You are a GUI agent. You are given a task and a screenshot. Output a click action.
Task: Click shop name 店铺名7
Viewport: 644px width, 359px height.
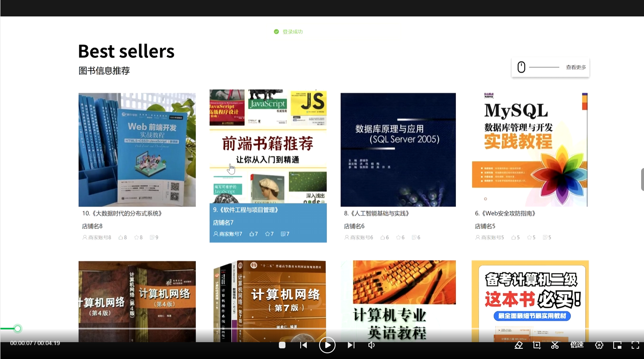pyautogui.click(x=223, y=223)
